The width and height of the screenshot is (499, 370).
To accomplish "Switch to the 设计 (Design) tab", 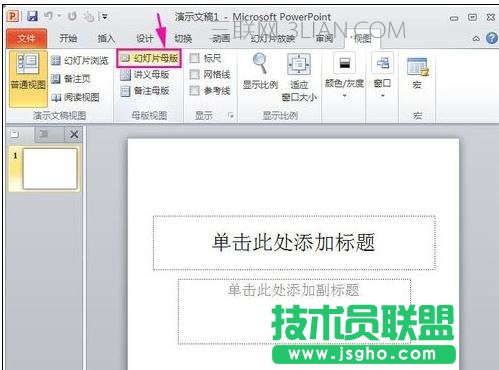I will [x=145, y=39].
